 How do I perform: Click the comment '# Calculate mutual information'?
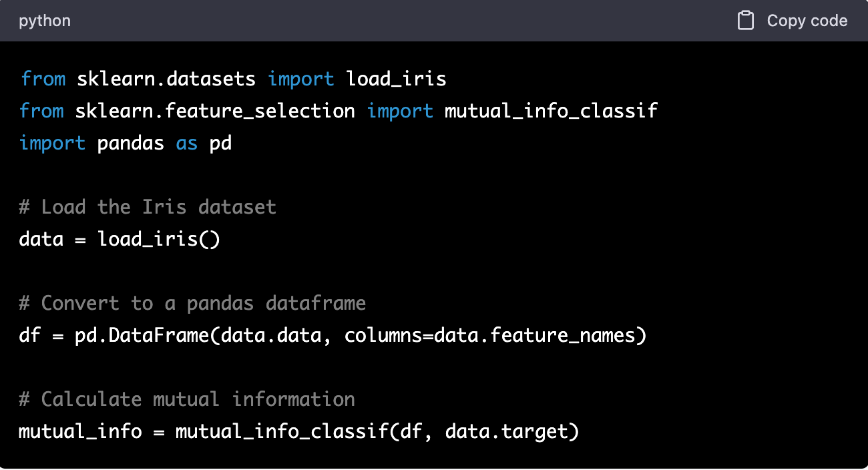pos(187,399)
